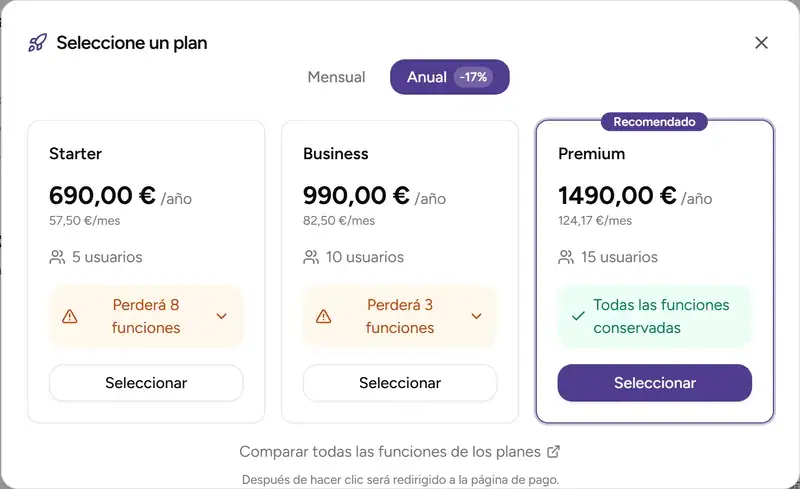Viewport: 800px width, 489px height.
Task: Switch to Mensual billing
Action: point(336,77)
